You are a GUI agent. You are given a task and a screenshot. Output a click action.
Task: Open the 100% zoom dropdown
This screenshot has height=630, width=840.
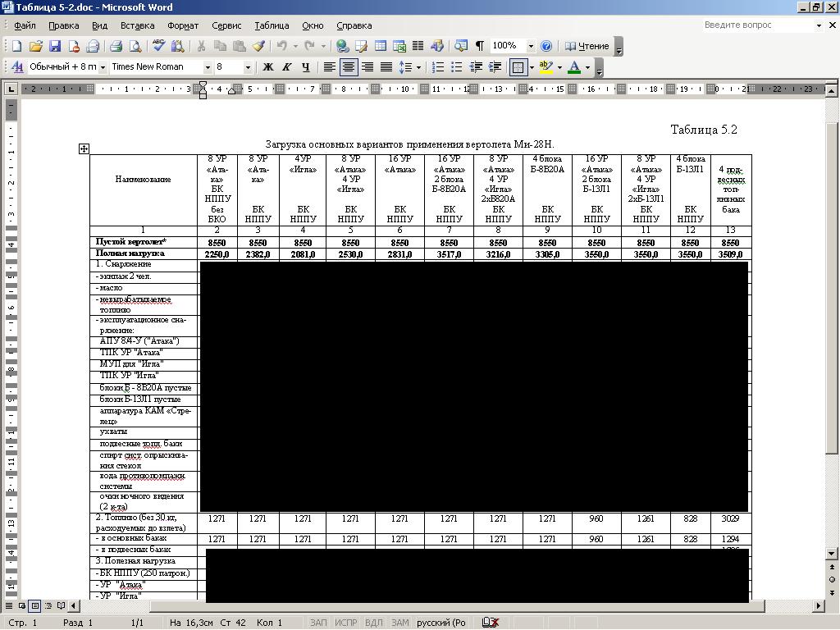coord(531,46)
